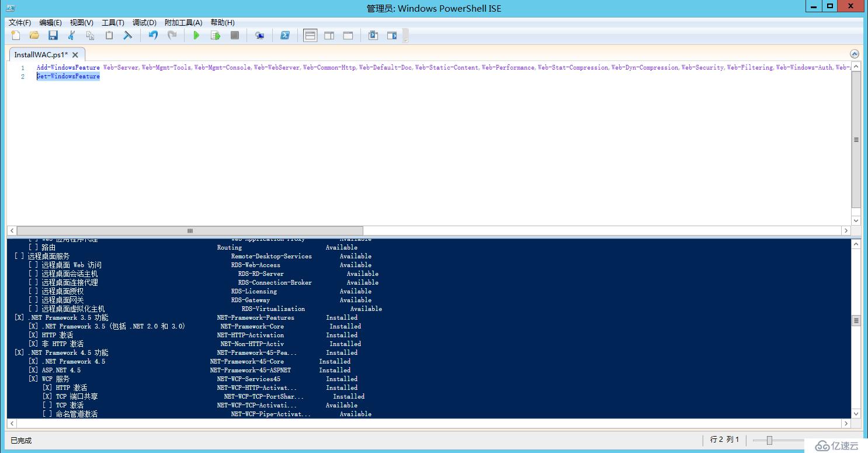The image size is (868, 453).
Task: Maximize script pane layout icon
Action: (x=348, y=36)
